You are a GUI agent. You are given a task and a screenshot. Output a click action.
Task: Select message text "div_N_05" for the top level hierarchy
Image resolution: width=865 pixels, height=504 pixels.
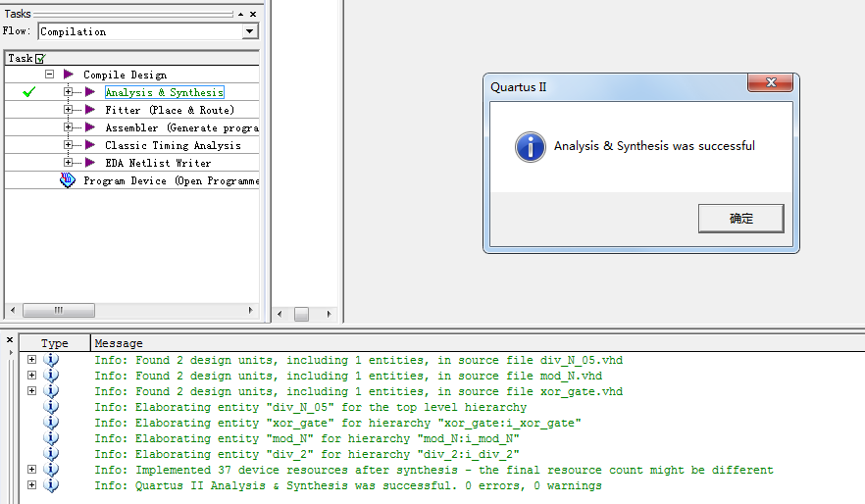point(311,407)
